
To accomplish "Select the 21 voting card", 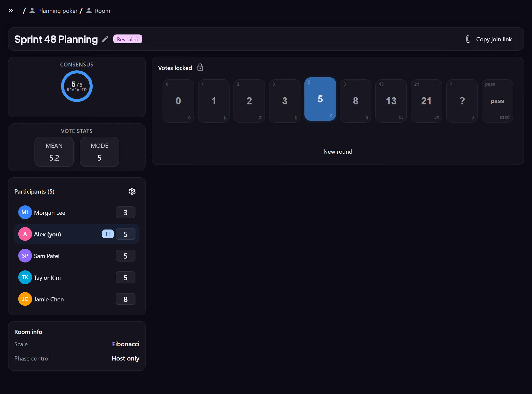I will 427,101.
